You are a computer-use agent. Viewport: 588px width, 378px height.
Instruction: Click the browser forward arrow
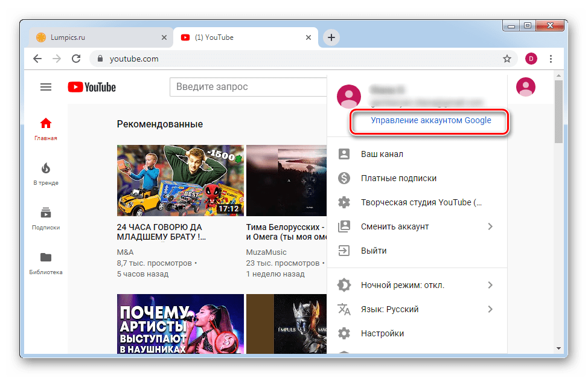(x=57, y=59)
